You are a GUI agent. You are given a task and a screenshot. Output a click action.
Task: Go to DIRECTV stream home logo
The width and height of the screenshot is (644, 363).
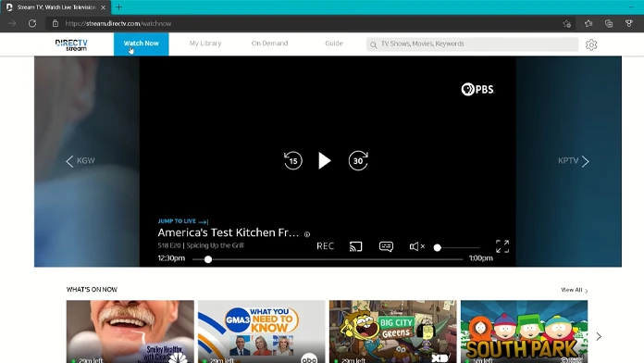(71, 44)
